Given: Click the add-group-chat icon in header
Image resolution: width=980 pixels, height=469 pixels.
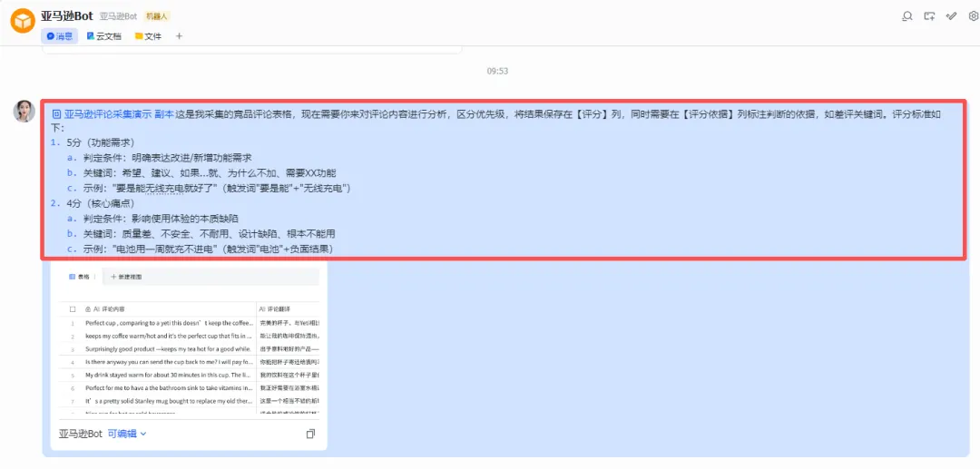Looking at the screenshot, I should click(929, 16).
